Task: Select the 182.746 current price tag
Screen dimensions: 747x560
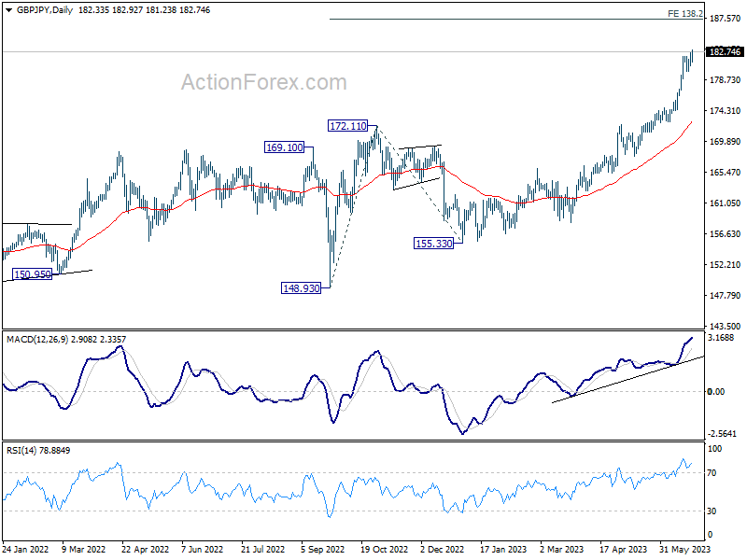Action: click(x=725, y=52)
